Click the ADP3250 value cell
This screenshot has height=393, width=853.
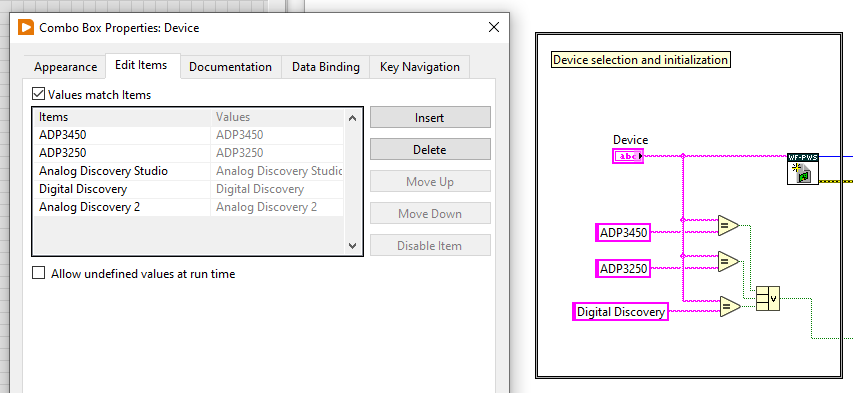click(x=277, y=153)
